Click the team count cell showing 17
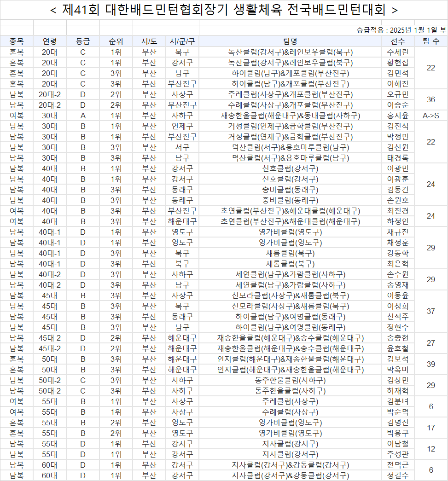 tap(431, 428)
